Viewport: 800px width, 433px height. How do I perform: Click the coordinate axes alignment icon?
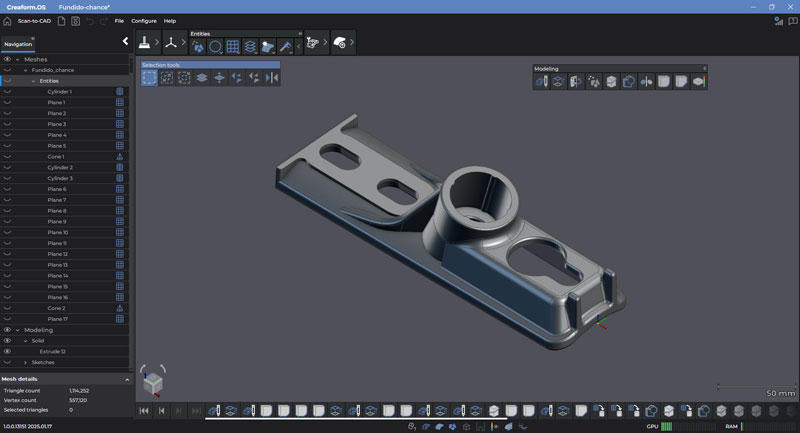[x=171, y=43]
